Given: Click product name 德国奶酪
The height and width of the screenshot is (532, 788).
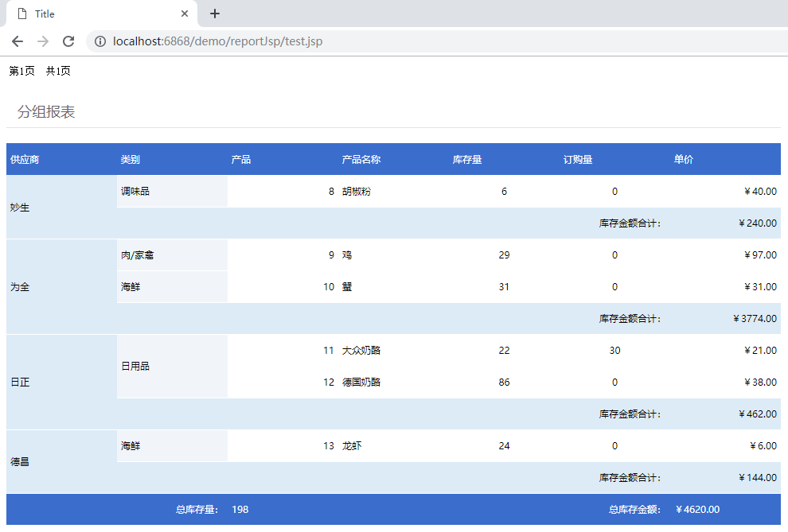Looking at the screenshot, I should click(x=361, y=382).
